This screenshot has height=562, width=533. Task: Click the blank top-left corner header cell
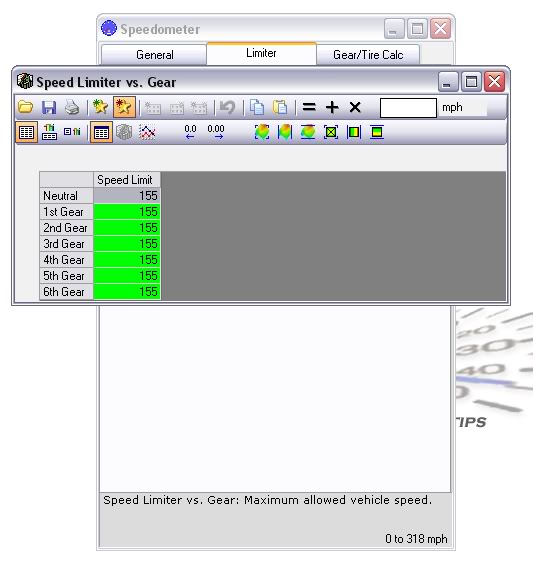click(x=66, y=180)
